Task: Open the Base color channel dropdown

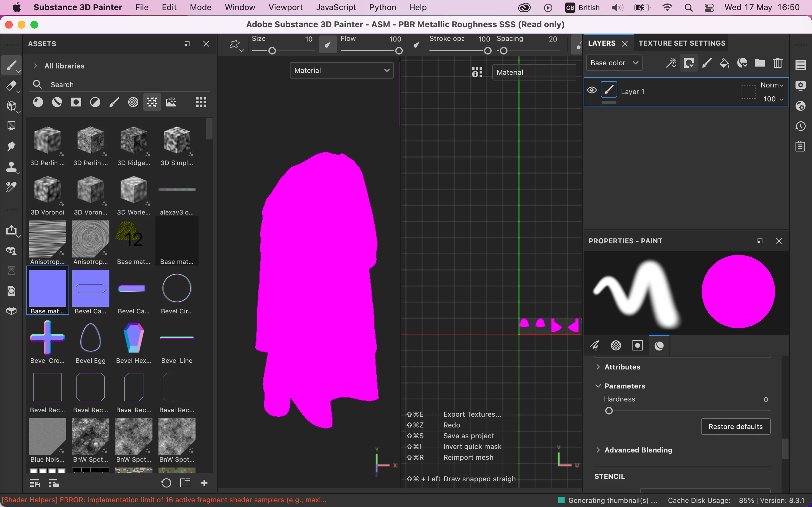Action: (x=614, y=63)
